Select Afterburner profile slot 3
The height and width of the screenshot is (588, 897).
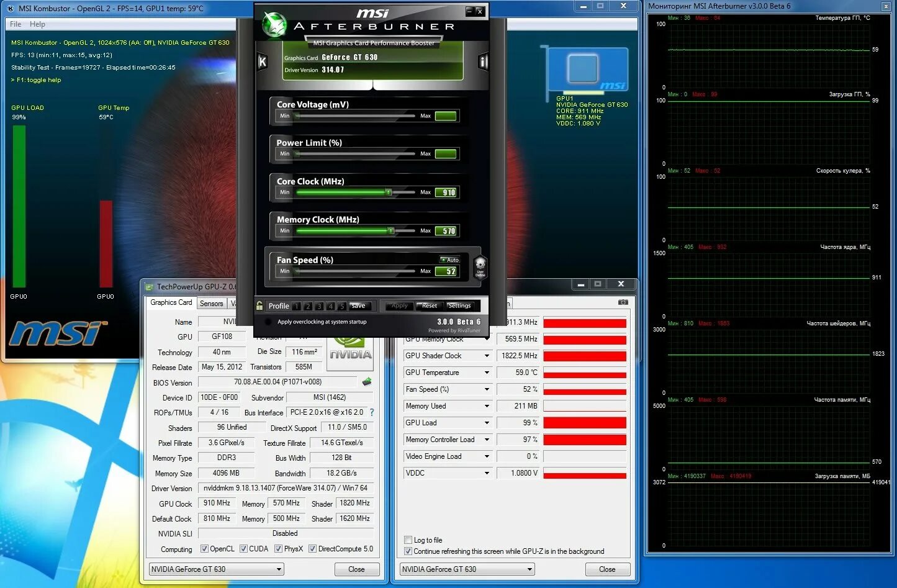(x=319, y=306)
